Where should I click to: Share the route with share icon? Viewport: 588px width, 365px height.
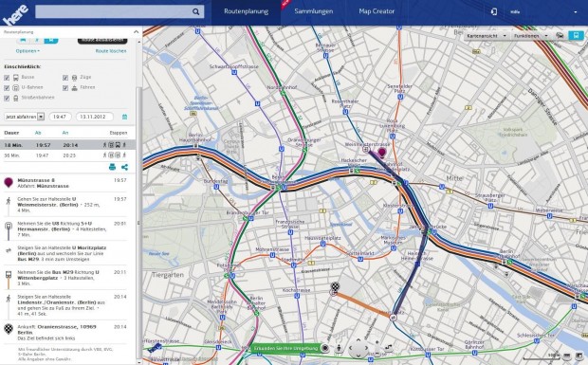point(124,167)
